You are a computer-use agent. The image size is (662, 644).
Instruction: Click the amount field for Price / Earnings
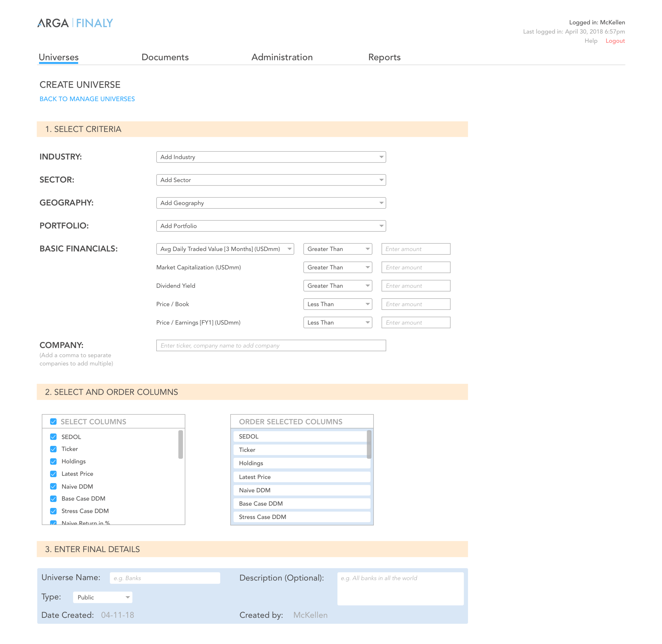pyautogui.click(x=416, y=323)
